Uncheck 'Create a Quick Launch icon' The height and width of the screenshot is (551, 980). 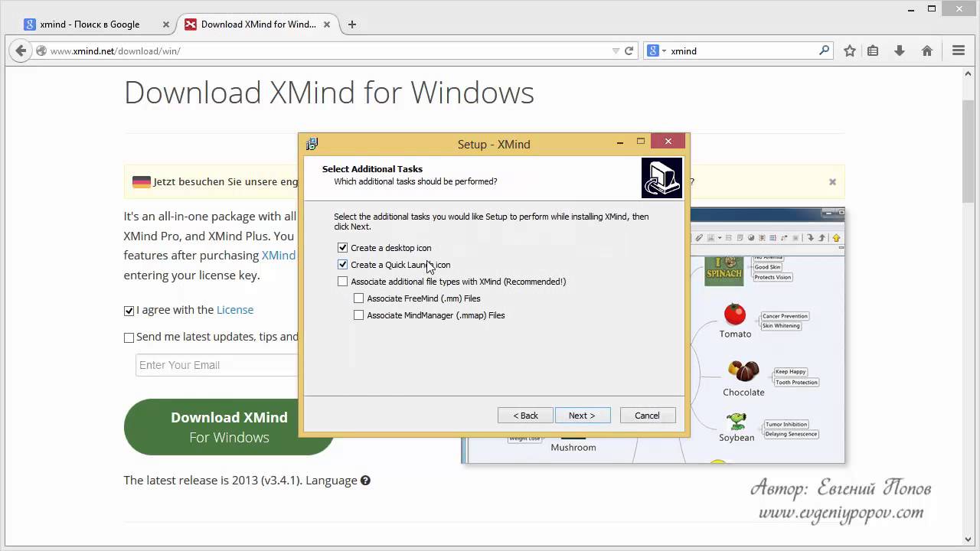click(x=342, y=265)
